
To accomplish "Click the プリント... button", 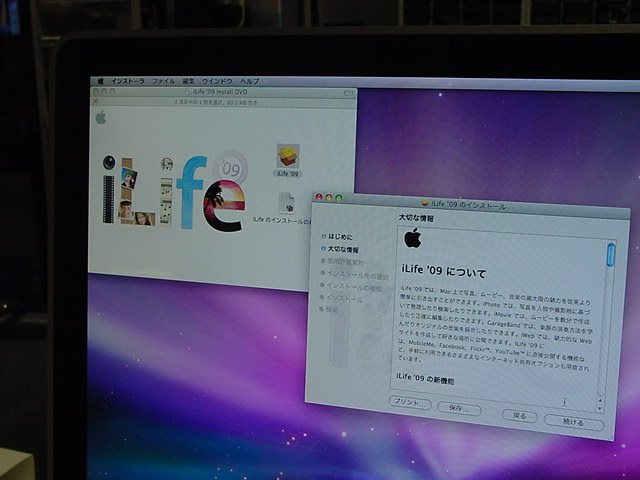I will (x=409, y=403).
